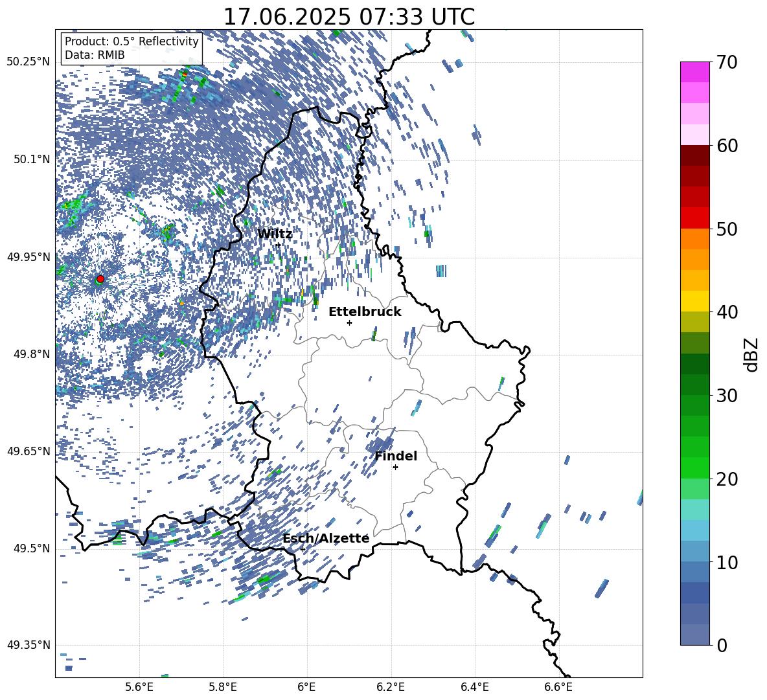Image resolution: width=767 pixels, height=700 pixels.
Task: Click the Wiltz city label
Action: pyautogui.click(x=275, y=234)
